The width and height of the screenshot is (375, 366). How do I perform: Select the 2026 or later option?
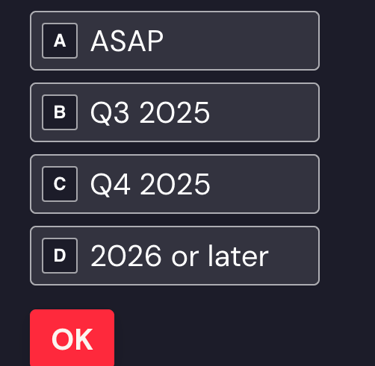pos(175,256)
